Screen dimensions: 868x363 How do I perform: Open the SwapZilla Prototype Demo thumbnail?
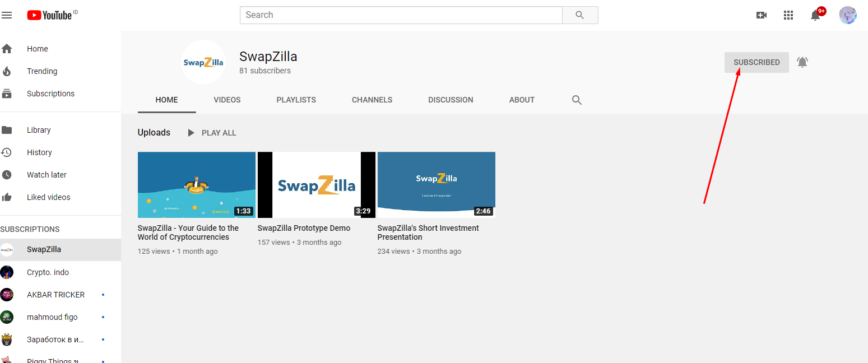point(317,185)
